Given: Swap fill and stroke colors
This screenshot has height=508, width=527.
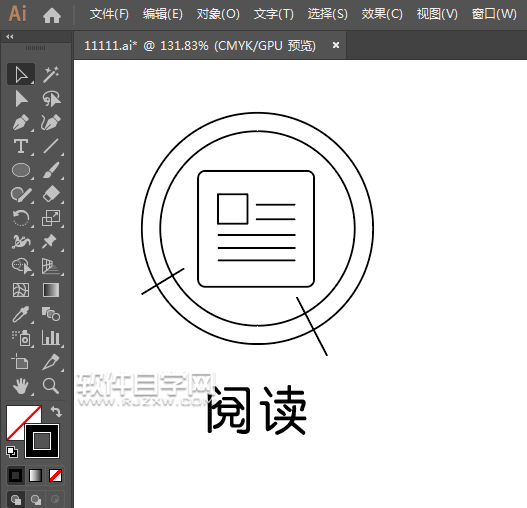Looking at the screenshot, I should tap(56, 412).
